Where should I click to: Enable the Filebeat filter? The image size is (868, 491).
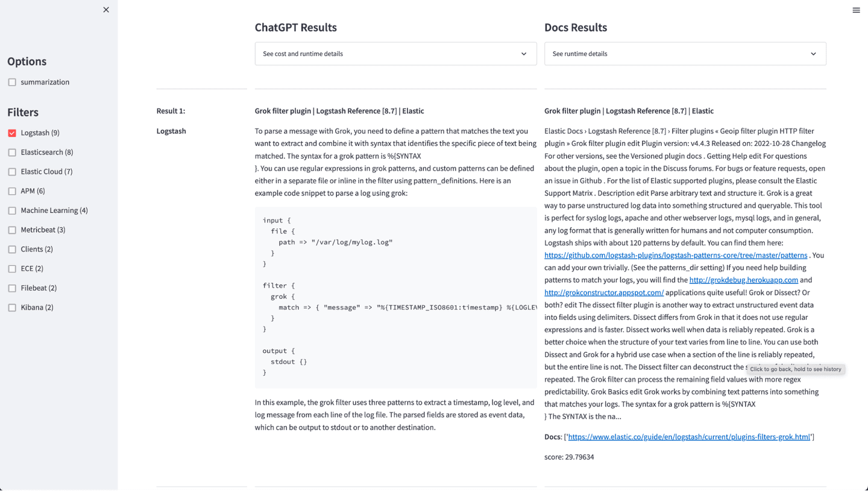point(12,288)
